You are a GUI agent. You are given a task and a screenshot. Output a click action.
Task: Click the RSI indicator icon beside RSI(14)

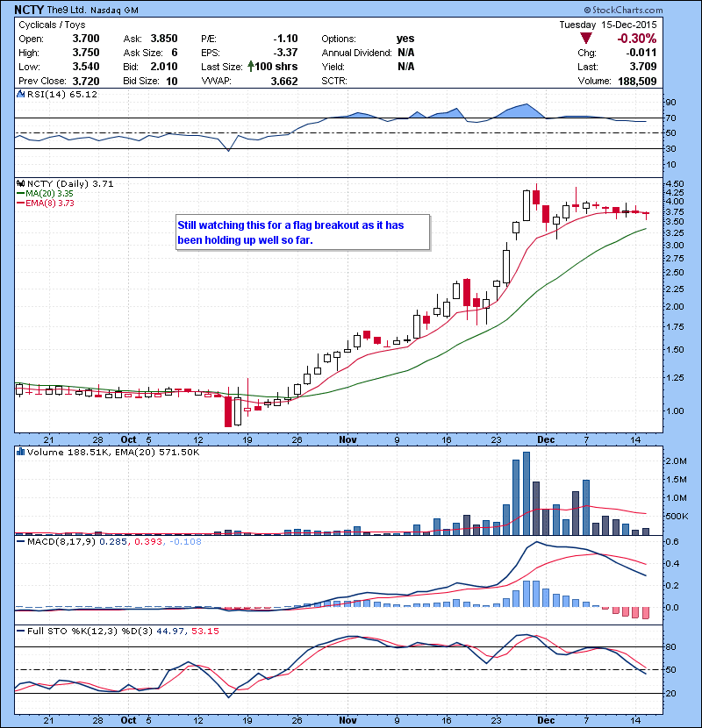click(x=20, y=94)
